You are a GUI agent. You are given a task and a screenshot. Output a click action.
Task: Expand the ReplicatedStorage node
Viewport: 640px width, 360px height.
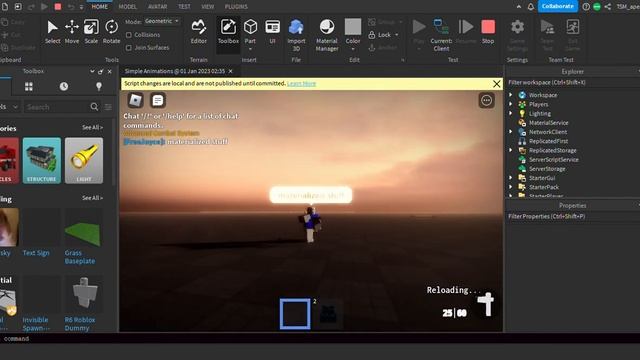pyautogui.click(x=510, y=150)
